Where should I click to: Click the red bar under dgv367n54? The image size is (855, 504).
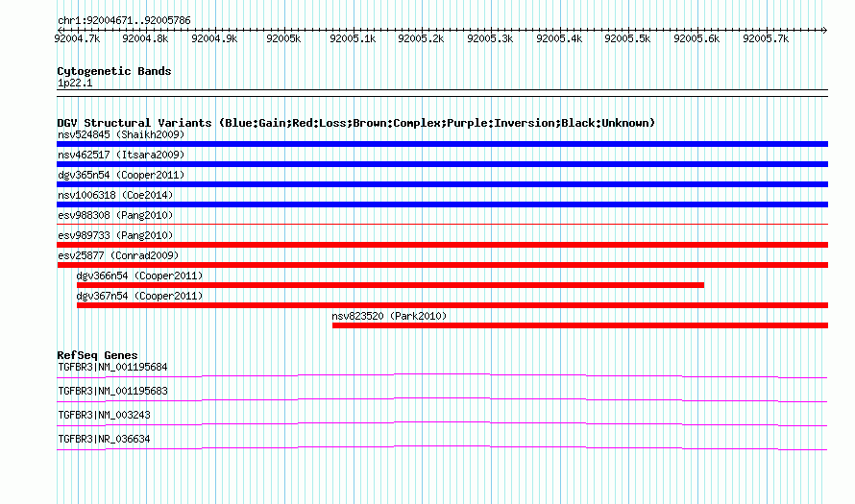452,305
